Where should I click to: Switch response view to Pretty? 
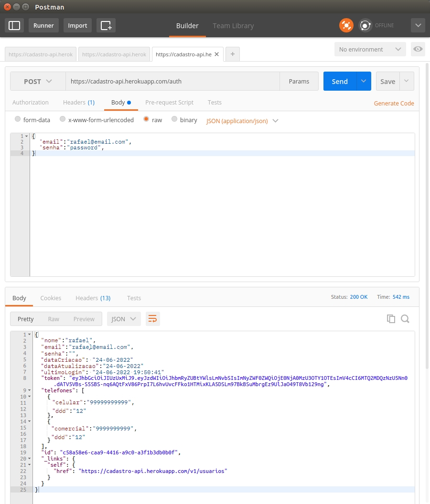(x=25, y=319)
